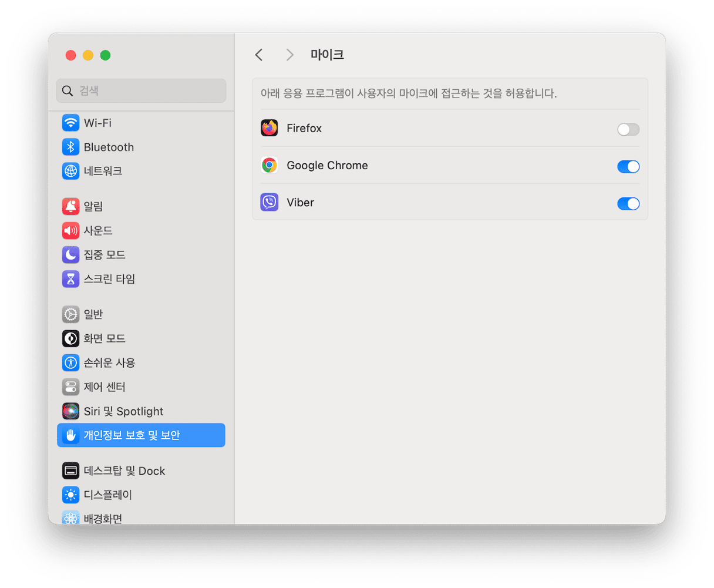Screen dimensions: 714x588
Task: Select 스크린 타임 hourglass icon
Action: click(x=70, y=279)
